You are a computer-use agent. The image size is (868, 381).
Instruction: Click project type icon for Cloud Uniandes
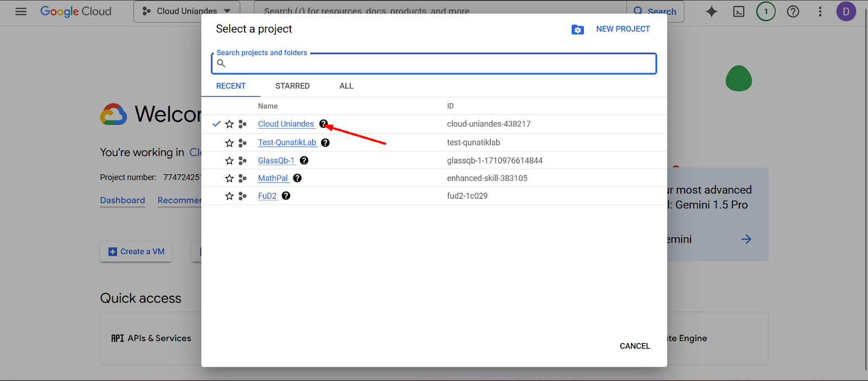pyautogui.click(x=242, y=124)
